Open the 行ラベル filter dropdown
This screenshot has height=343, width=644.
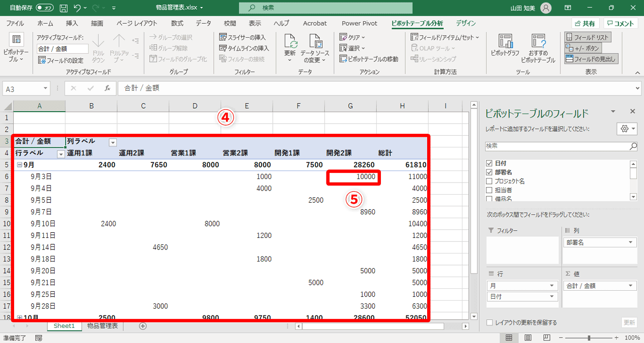coord(61,154)
